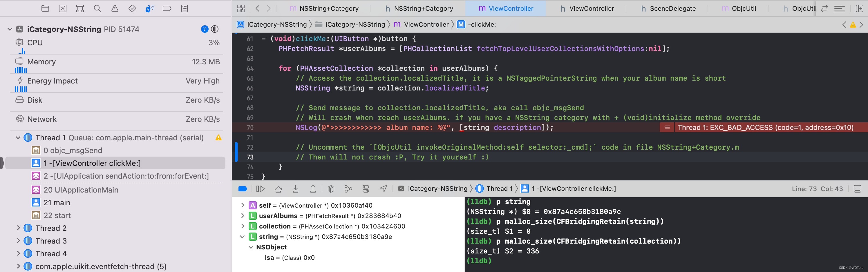Open the Find navigator magnifier icon
The width and height of the screenshot is (868, 272).
coord(97,8)
